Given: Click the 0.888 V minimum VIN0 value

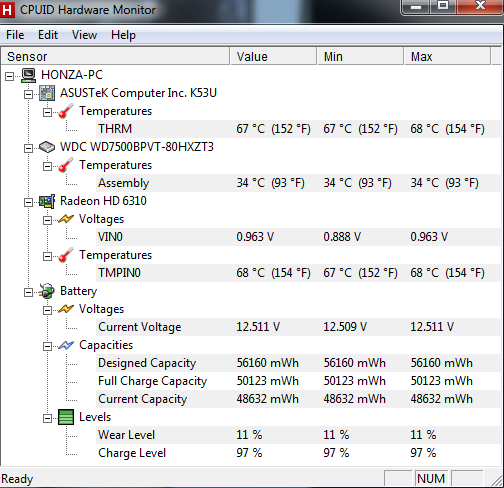Looking at the screenshot, I should (x=342, y=237).
